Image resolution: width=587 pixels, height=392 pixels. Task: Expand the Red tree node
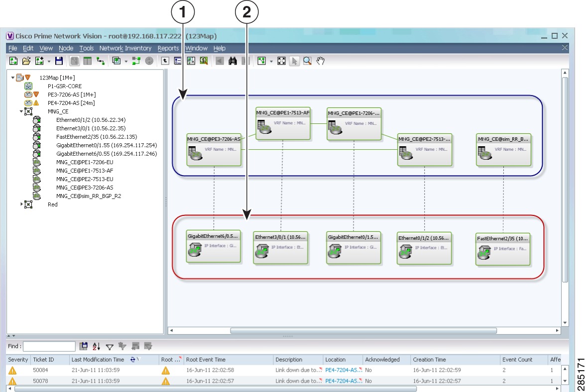pos(21,204)
